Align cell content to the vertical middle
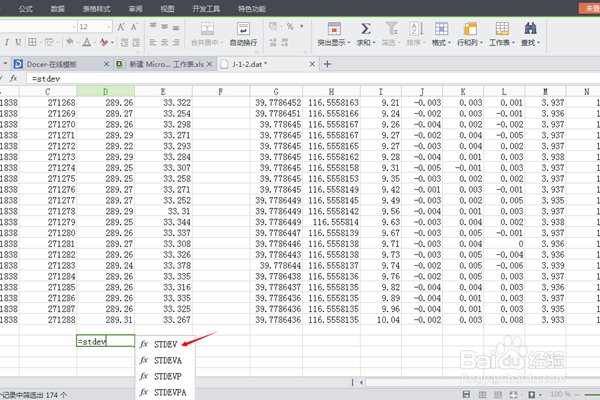 165,26
